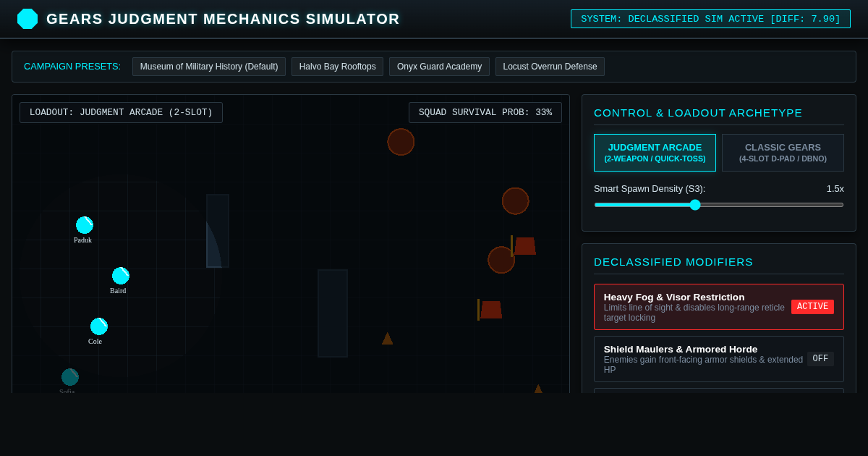Image resolution: width=868 pixels, height=456 pixels.
Task: Click the Control & Loadout Archetype heading
Action: point(698,113)
